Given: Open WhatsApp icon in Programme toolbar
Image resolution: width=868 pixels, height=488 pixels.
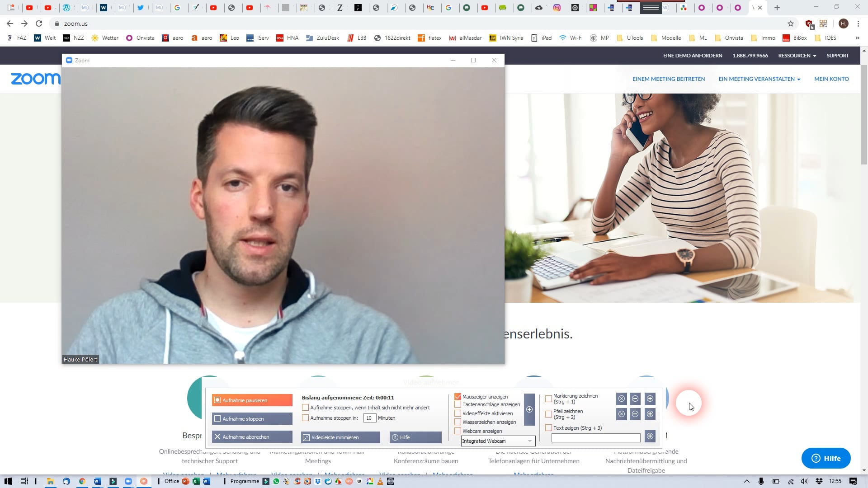Looking at the screenshot, I should point(276,481).
